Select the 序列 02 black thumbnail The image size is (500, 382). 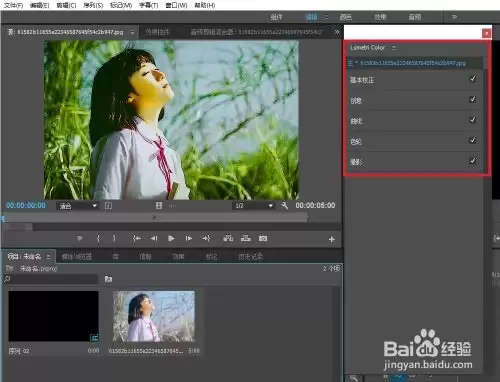tap(53, 316)
